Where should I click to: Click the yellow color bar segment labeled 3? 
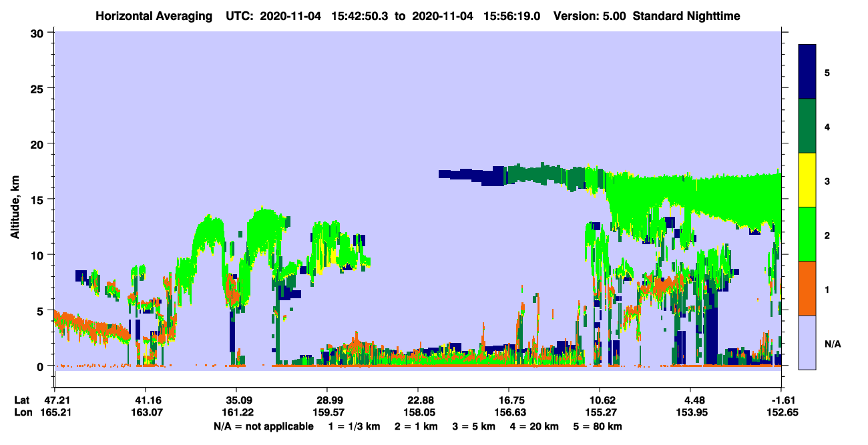click(807, 180)
